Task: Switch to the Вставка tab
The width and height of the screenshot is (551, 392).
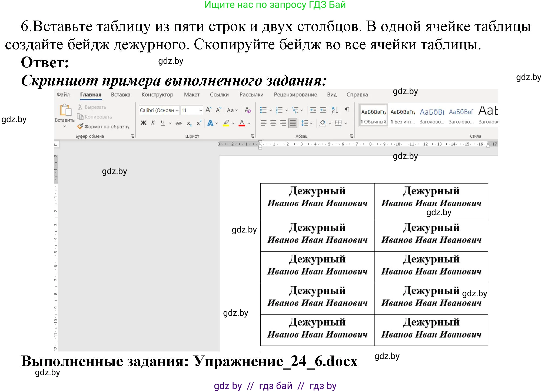Action: pyautogui.click(x=121, y=95)
